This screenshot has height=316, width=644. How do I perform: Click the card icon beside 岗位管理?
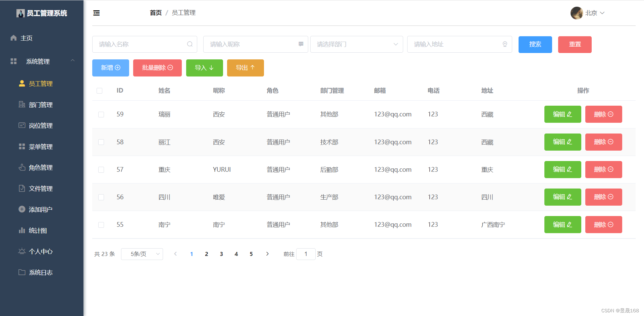(22, 125)
